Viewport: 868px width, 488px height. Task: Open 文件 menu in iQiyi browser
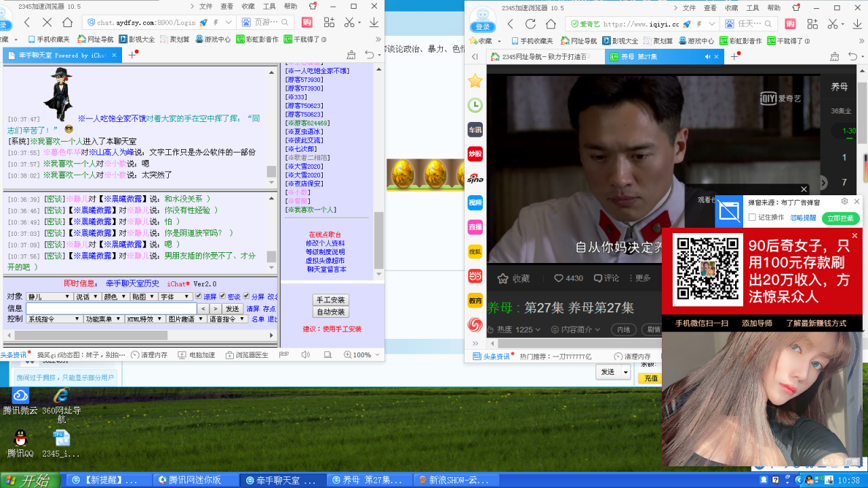click(689, 8)
